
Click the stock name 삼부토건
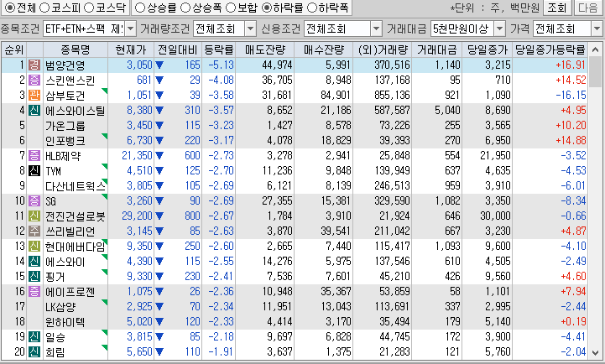tap(65, 96)
